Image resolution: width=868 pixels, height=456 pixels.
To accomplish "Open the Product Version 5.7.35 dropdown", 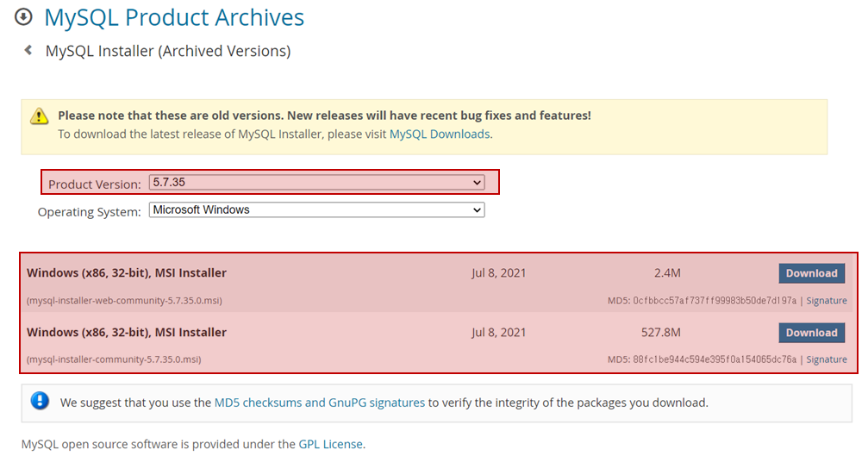I will [316, 183].
